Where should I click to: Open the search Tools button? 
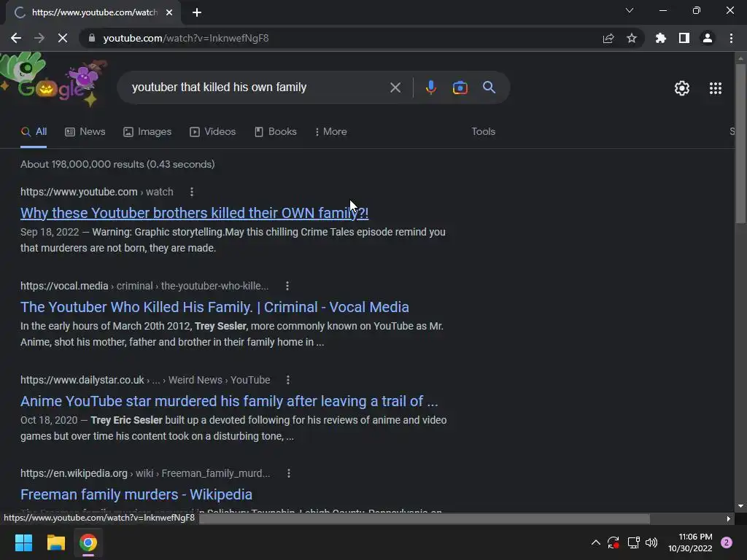pos(484,131)
